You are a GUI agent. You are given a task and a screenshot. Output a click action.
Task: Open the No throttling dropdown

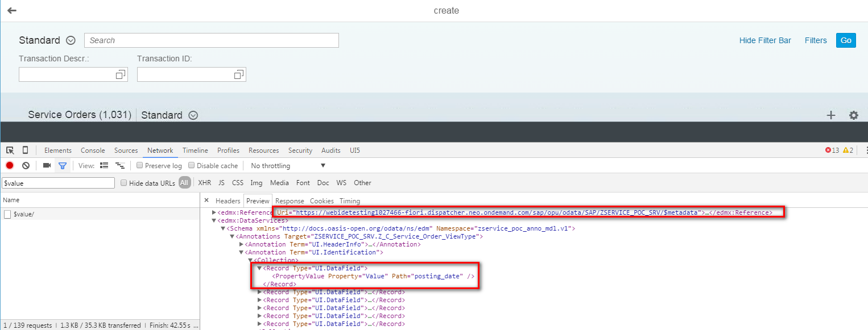[x=288, y=166]
